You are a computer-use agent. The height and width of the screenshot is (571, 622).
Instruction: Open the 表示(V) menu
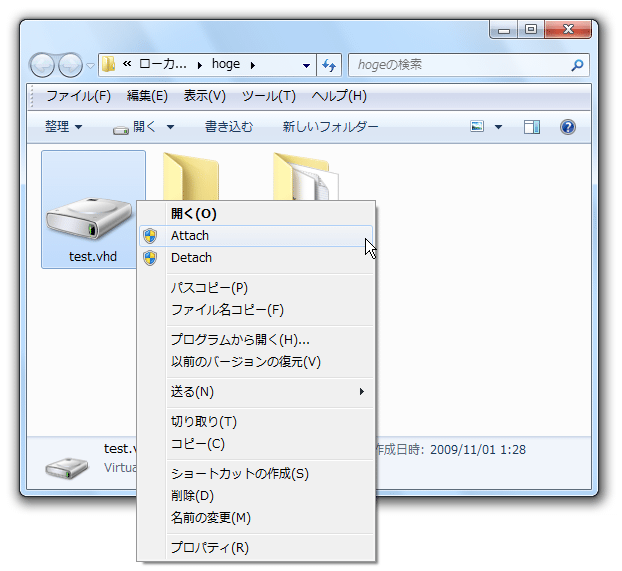pos(204,96)
